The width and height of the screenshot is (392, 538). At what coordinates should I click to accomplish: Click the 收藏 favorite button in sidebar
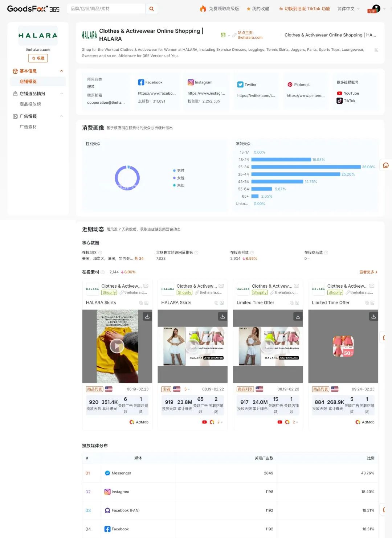(38, 58)
